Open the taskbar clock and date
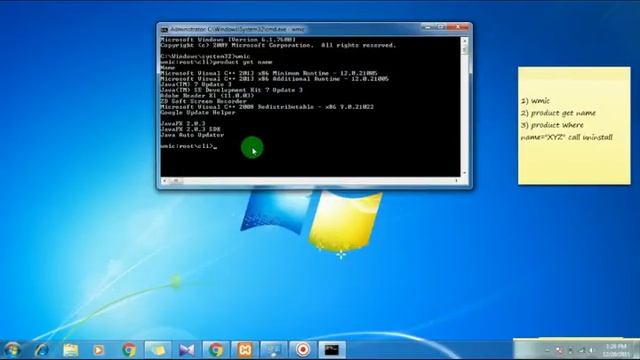 click(x=616, y=350)
